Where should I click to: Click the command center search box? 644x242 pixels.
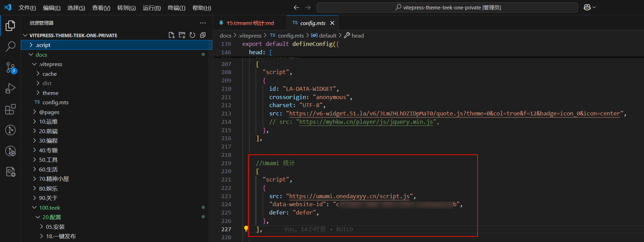447,7
